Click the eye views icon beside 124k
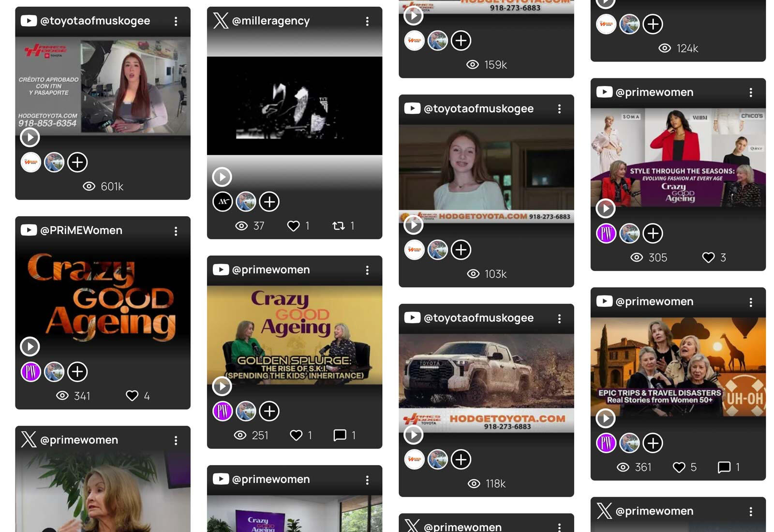774x532 pixels. [x=665, y=48]
